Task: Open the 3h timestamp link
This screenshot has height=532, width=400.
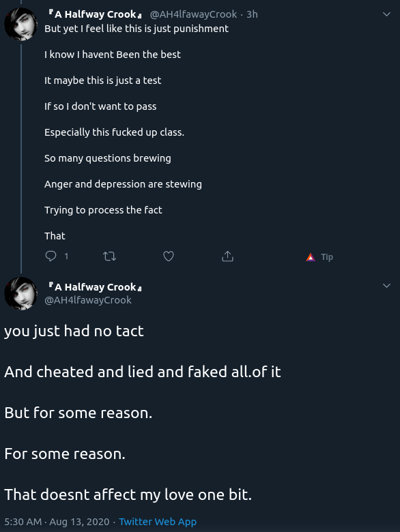Action: (x=252, y=14)
